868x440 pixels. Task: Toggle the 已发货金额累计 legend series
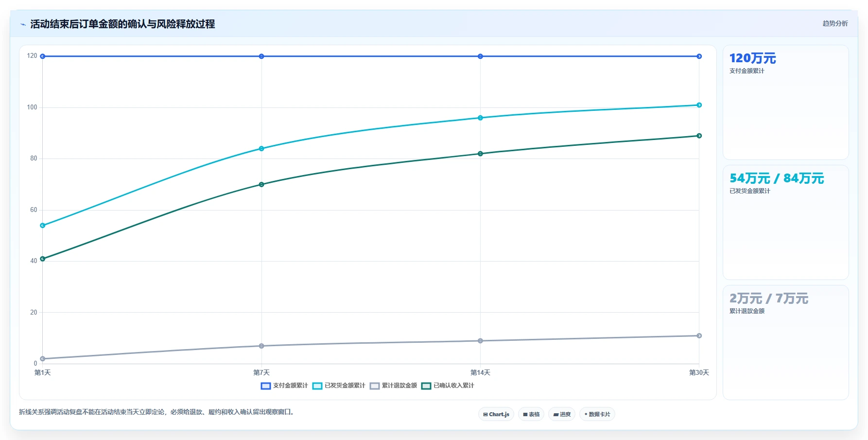click(x=339, y=386)
